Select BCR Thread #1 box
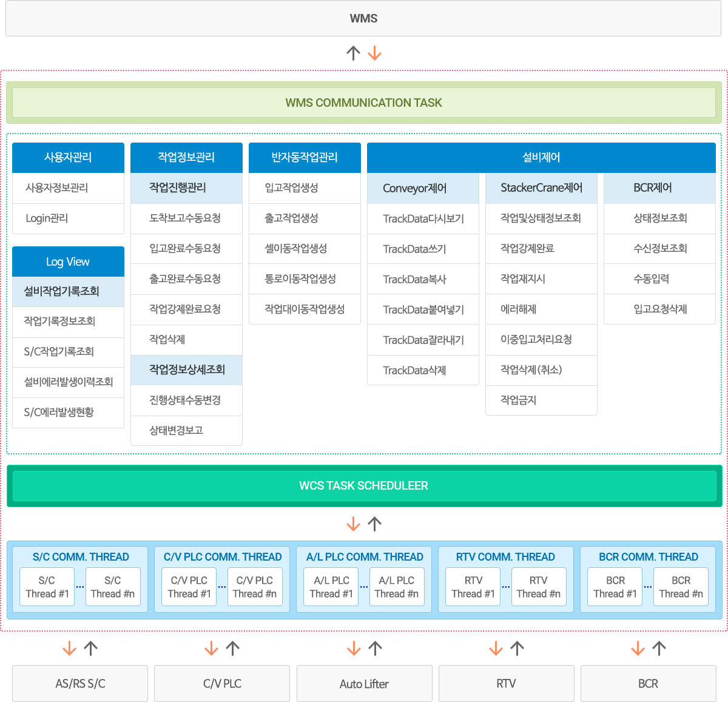The image size is (728, 702). click(x=615, y=587)
